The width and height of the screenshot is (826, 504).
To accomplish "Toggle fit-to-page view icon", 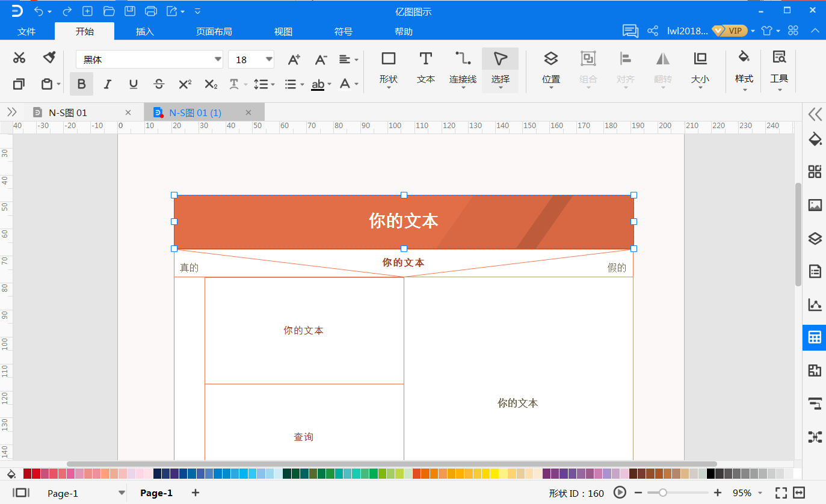I will (781, 493).
